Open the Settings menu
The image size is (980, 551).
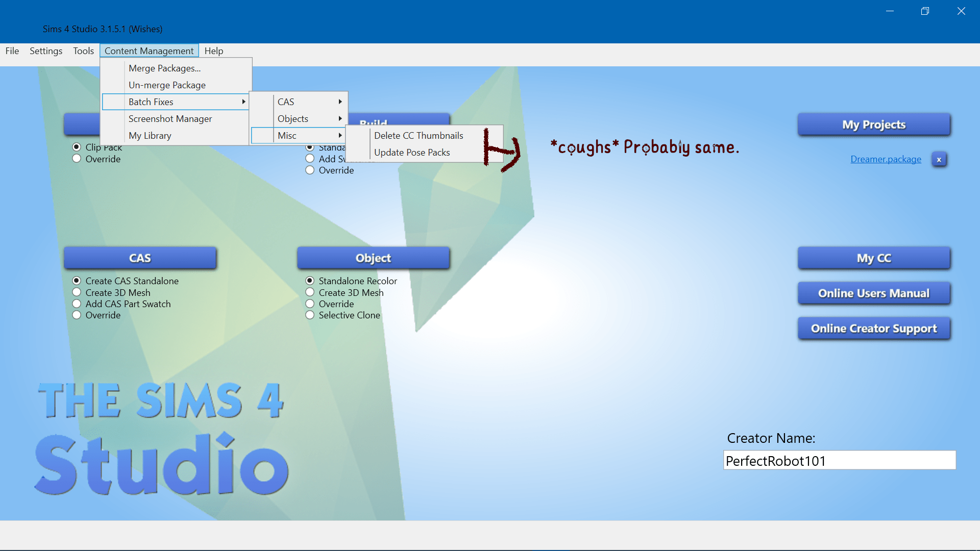pyautogui.click(x=46, y=51)
